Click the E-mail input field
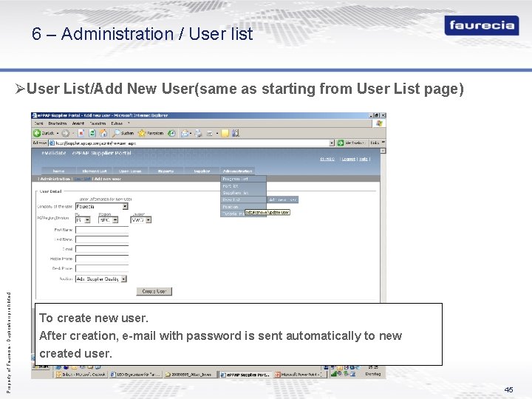Image resolution: width=532 pixels, height=399 pixels. coord(102,249)
